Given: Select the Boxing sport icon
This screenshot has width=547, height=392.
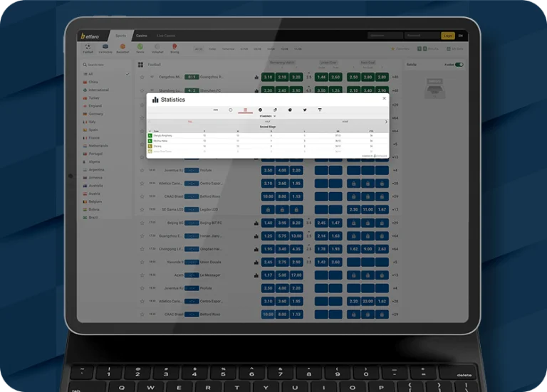Looking at the screenshot, I should (x=174, y=48).
